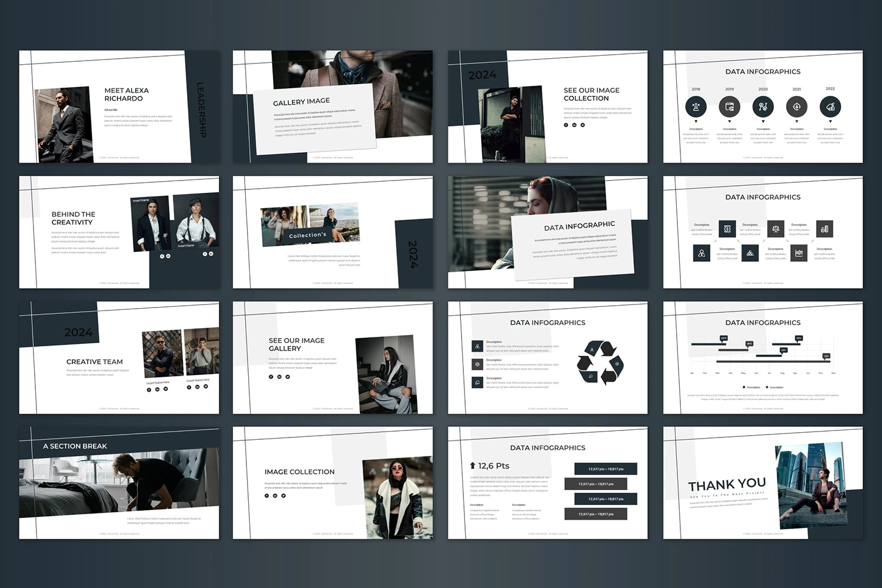Click the Behind The Creativity heading
This screenshot has width=882, height=588.
tap(73, 218)
